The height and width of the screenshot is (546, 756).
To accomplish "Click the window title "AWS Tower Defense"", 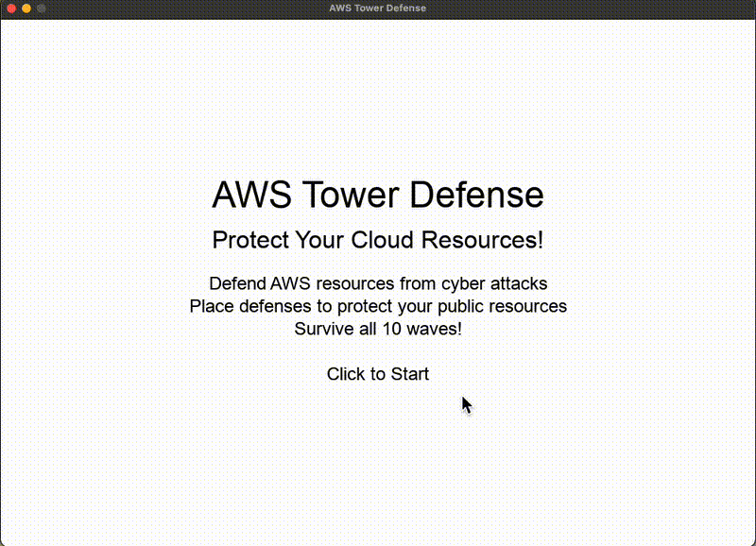I will click(377, 9).
